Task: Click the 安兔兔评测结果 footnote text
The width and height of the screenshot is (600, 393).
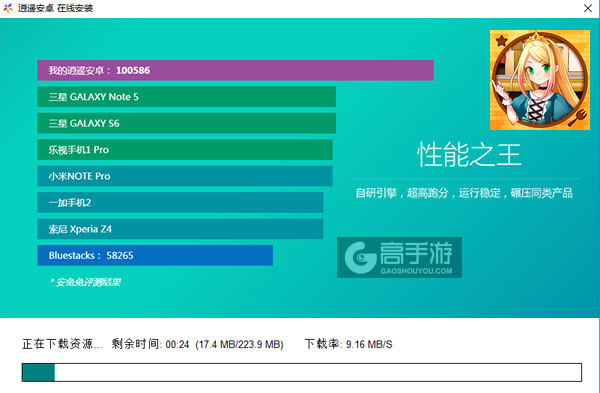Action: pos(86,282)
